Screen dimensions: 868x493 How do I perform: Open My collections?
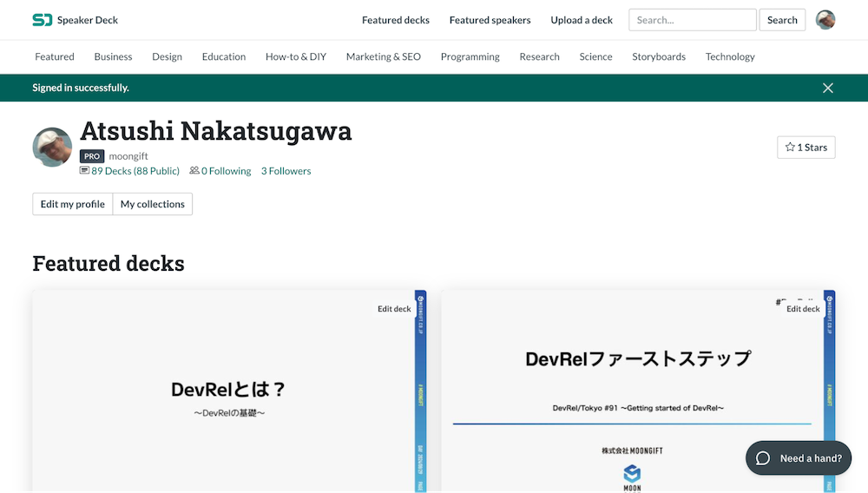152,204
